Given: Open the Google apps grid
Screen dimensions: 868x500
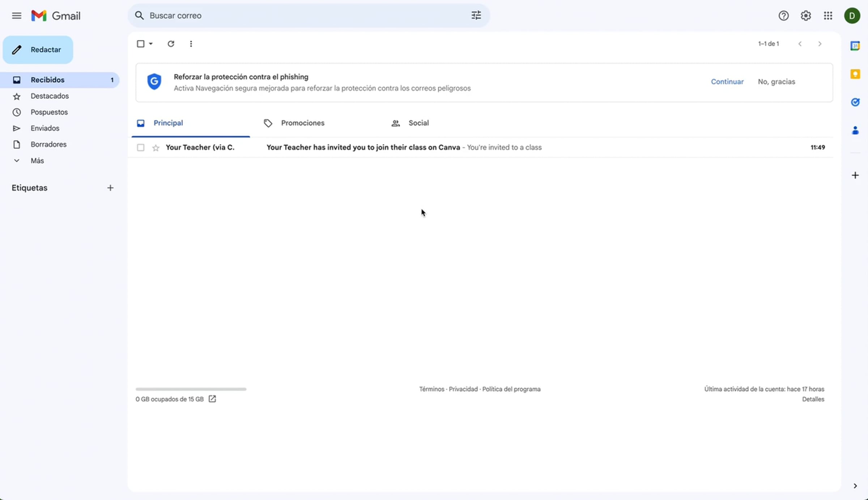Looking at the screenshot, I should coord(828,16).
